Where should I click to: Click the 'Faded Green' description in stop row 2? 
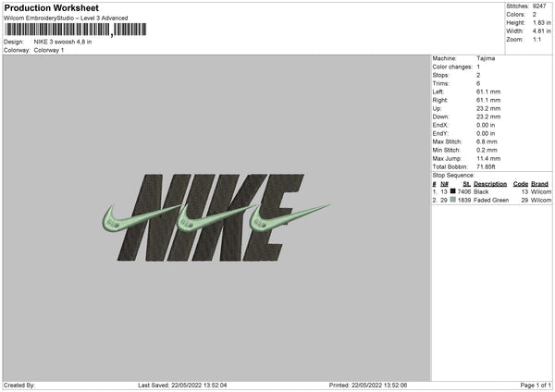point(491,201)
